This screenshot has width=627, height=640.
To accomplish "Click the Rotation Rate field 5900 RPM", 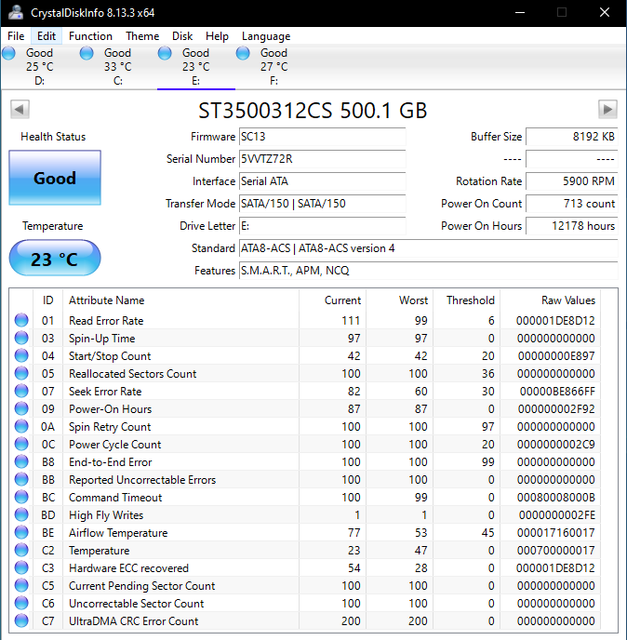I will [571, 181].
